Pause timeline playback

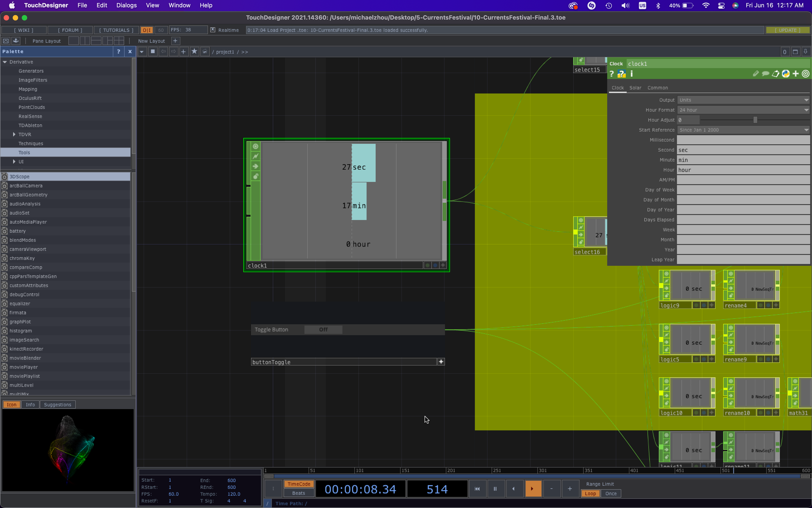pyautogui.click(x=495, y=489)
